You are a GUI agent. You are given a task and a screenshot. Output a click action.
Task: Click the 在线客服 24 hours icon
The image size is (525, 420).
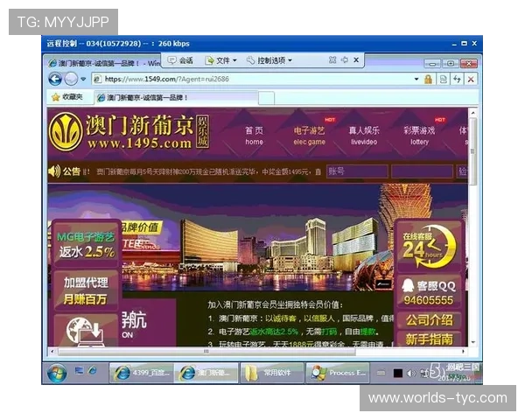point(429,246)
